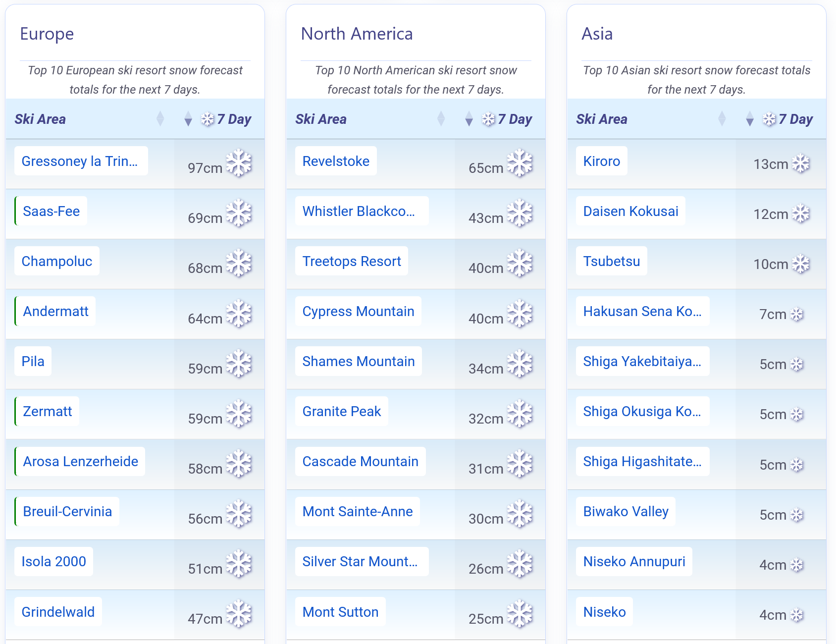Screen dimensions: 836x644
Task: Open the Saas-Fee resort link
Action: coord(51,211)
